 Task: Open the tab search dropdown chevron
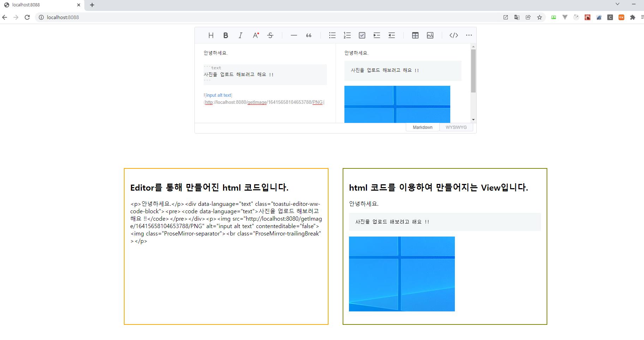coord(618,4)
